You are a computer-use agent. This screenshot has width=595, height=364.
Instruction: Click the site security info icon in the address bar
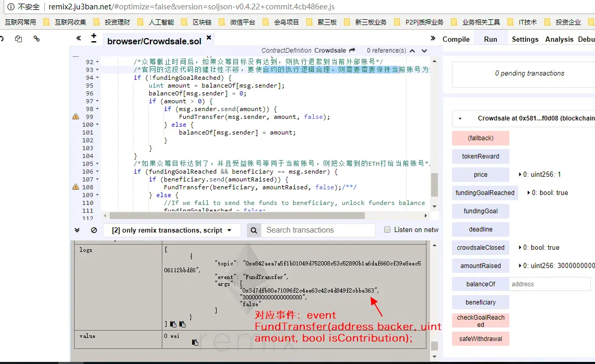[x=11, y=7]
